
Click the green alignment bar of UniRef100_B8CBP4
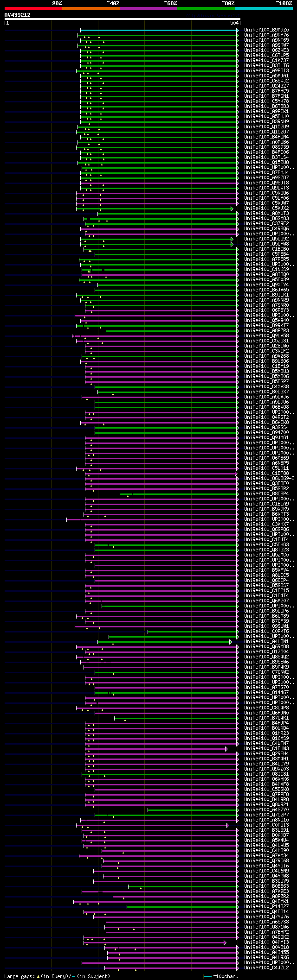point(179,494)
